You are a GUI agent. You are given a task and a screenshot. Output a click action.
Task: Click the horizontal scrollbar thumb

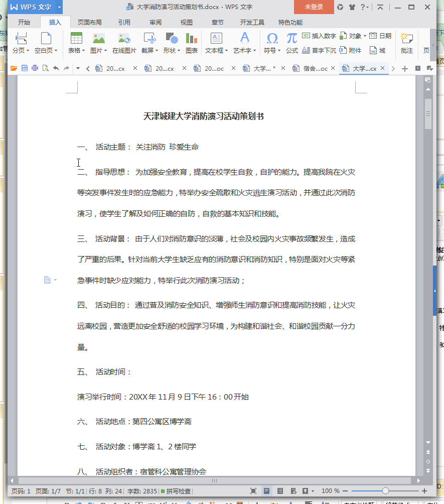click(215, 480)
